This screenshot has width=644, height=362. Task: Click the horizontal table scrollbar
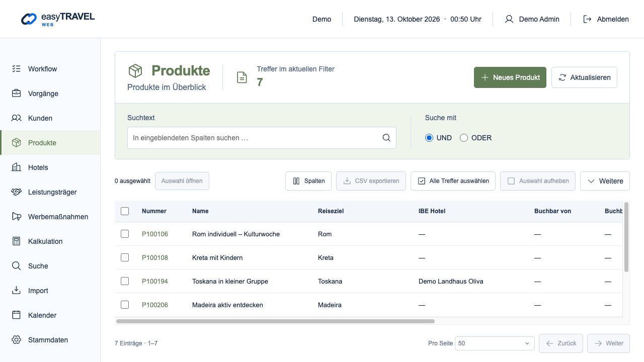275,321
